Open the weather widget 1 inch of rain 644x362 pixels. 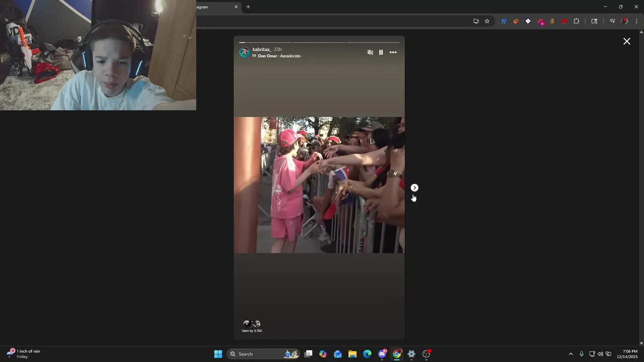pos(23,353)
